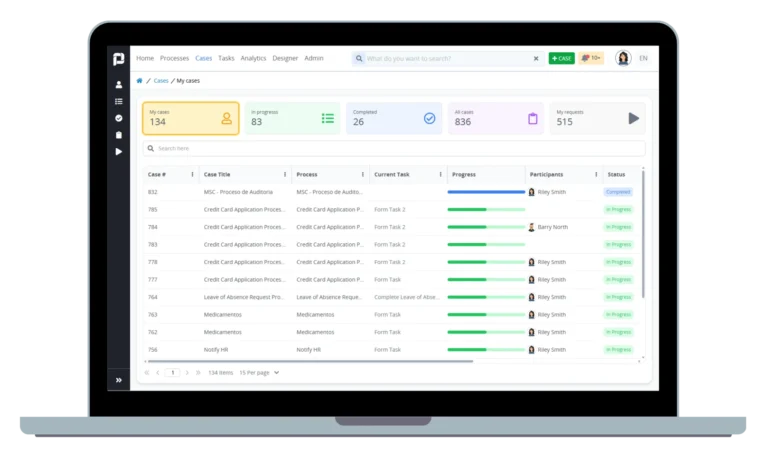Select the My requests 515 card
The width and height of the screenshot is (768, 459).
pos(598,118)
